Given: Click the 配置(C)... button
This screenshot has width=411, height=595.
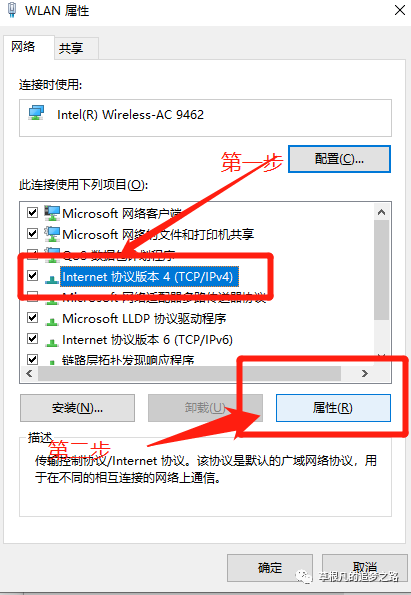Looking at the screenshot, I should click(x=339, y=159).
